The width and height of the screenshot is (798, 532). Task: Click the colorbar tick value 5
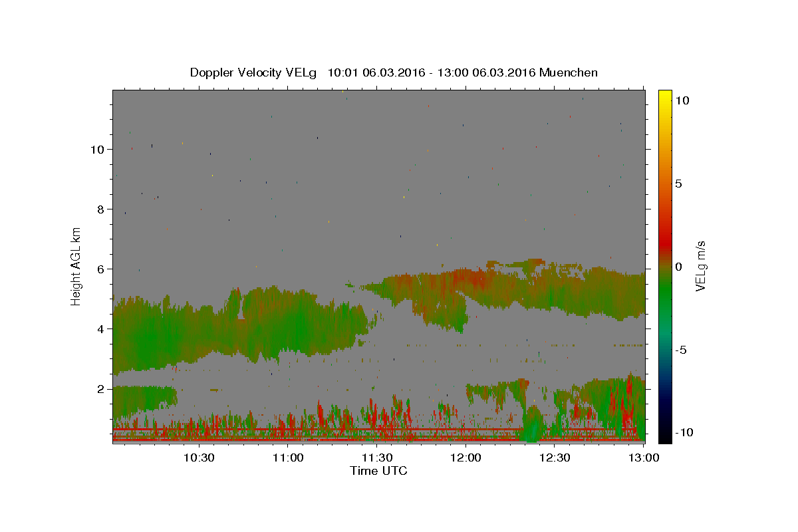[x=678, y=184]
